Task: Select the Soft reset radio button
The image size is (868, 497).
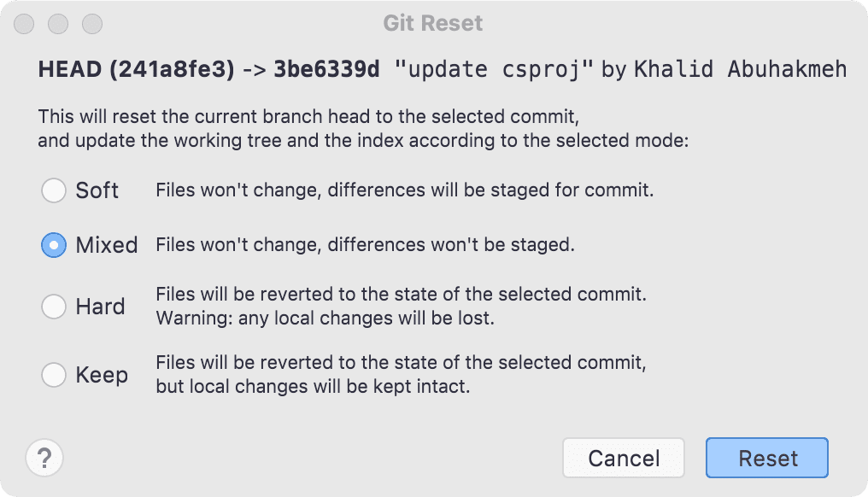Action: tap(54, 190)
